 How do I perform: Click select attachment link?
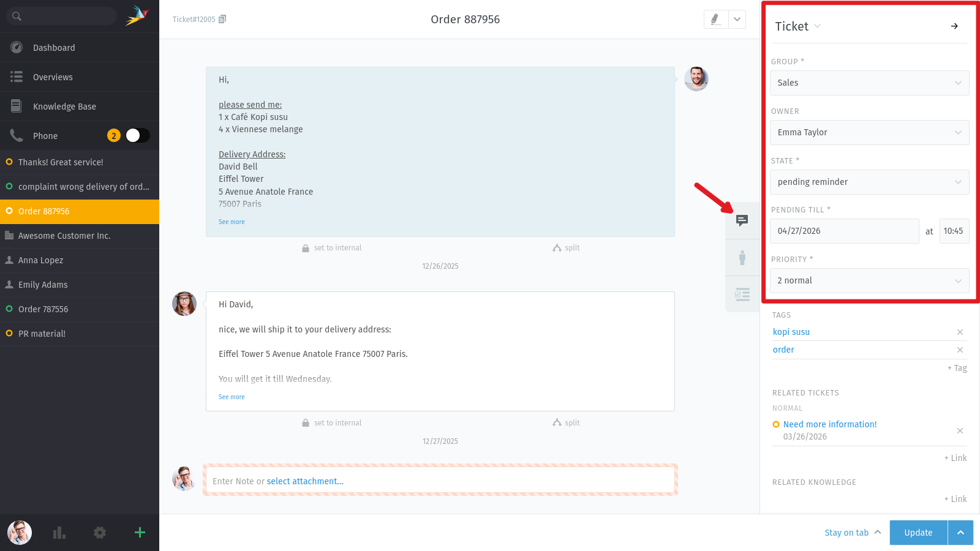point(305,481)
